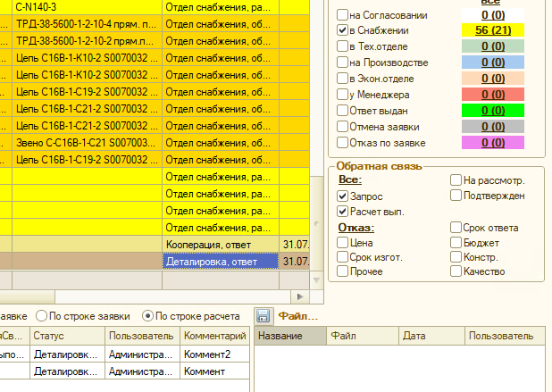Open the blue '0 (0)' на Производстве link

tap(493, 63)
